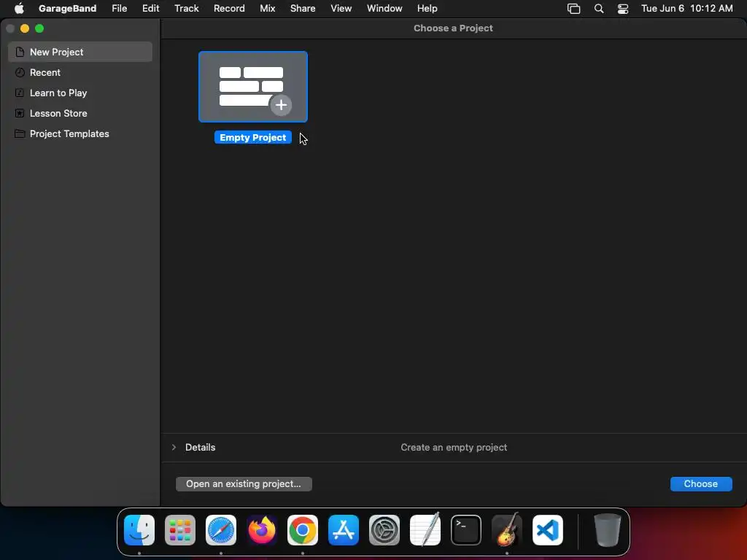The width and height of the screenshot is (747, 560).
Task: Select the Empty Project thumbnail
Action: (x=253, y=87)
